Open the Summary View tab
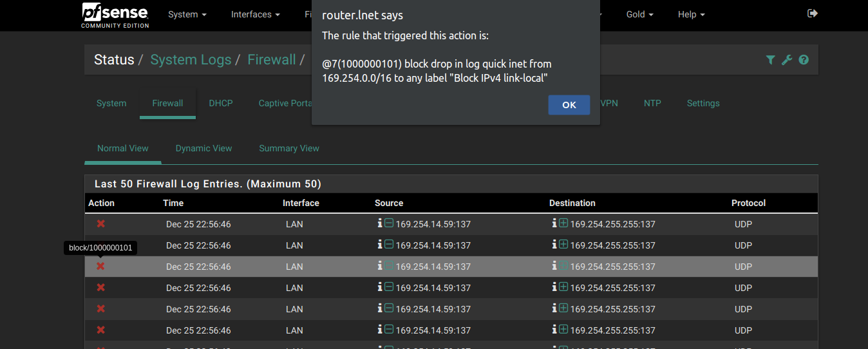This screenshot has width=868, height=349. [x=289, y=148]
